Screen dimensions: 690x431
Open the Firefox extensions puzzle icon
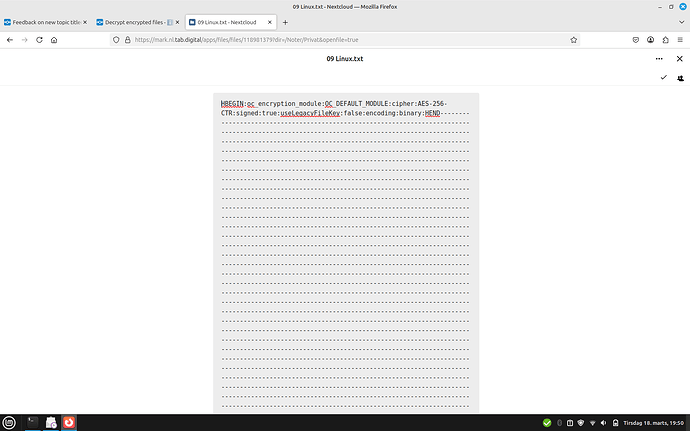coord(665,40)
